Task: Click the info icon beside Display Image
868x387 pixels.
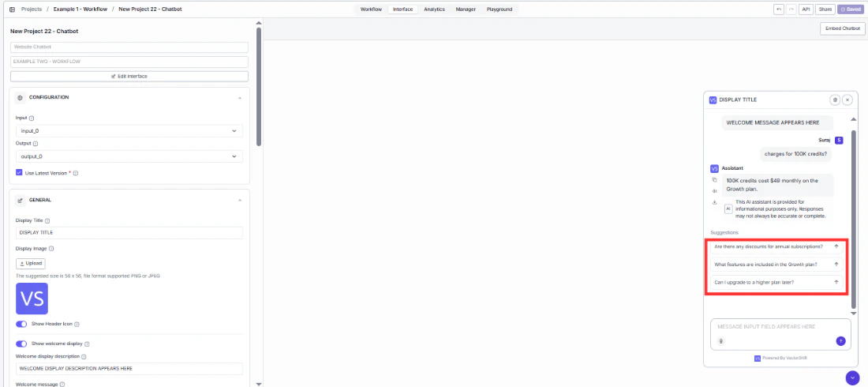Action: pos(51,249)
